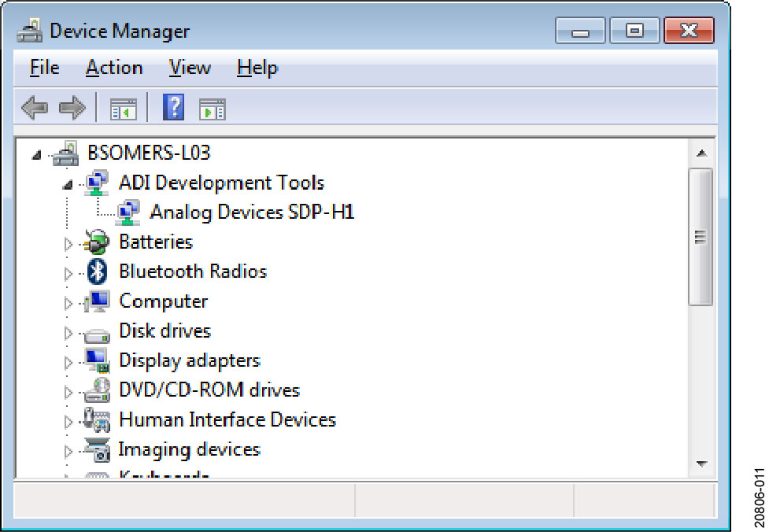Select the Human Interface Devices label

point(227,420)
